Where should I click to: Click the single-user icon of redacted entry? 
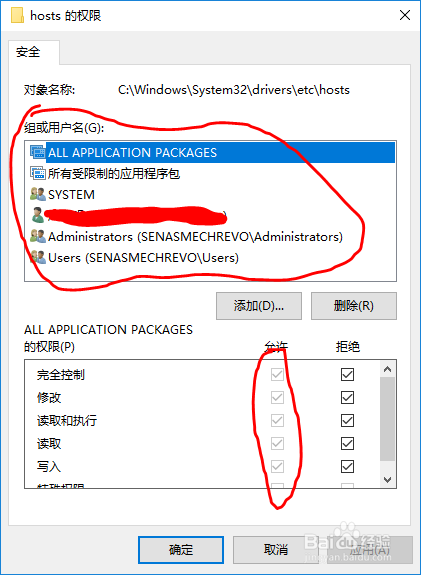click(37, 215)
